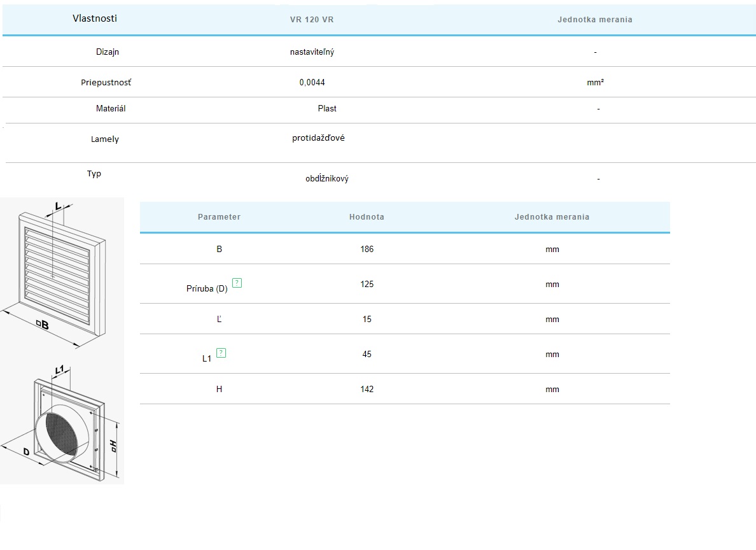Select the 186 value for parameter B

[367, 250]
